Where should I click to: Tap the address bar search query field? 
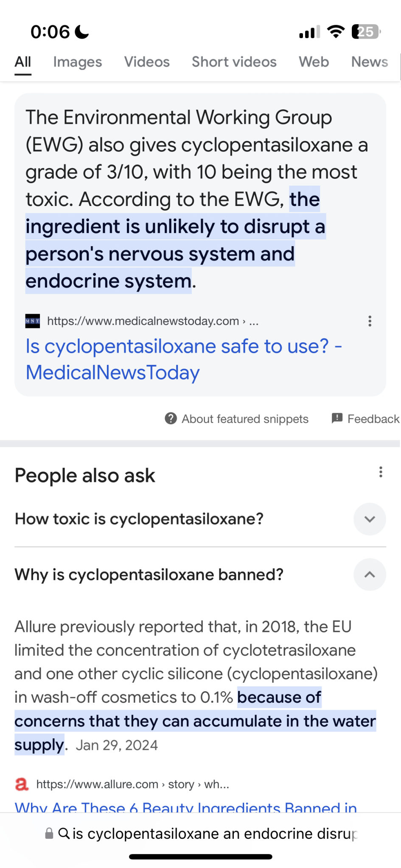214,834
